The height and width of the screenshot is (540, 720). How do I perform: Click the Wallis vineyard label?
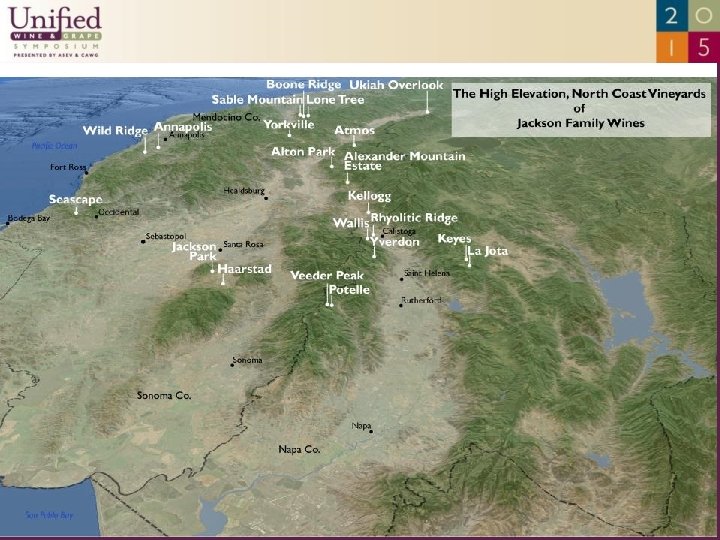click(351, 223)
